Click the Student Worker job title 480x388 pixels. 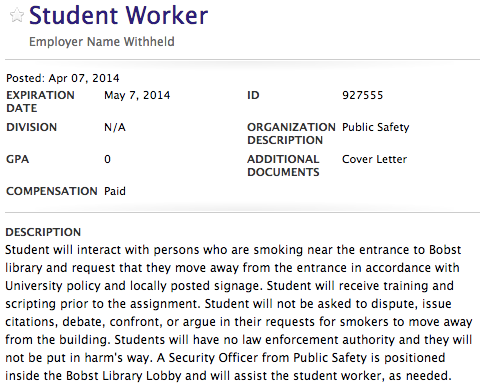119,15
